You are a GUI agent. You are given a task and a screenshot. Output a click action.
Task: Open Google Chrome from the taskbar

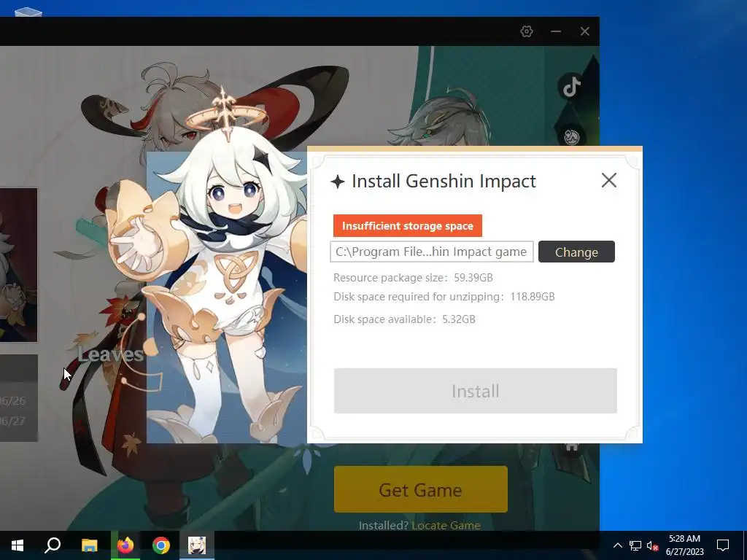point(161,545)
